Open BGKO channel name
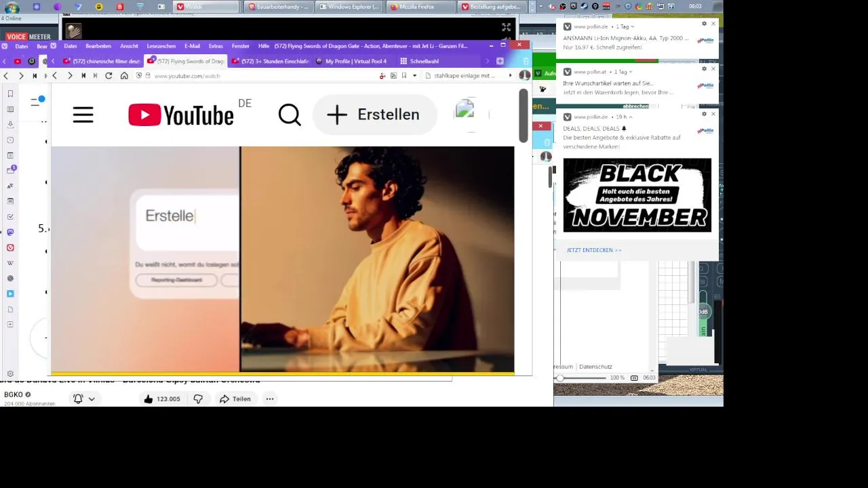Screen dimensions: 868x488 14,394
